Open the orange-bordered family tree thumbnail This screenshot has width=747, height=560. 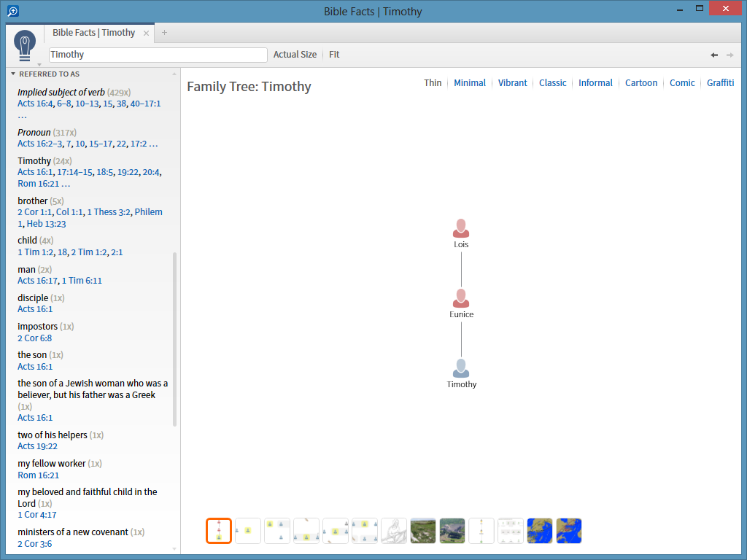click(219, 531)
